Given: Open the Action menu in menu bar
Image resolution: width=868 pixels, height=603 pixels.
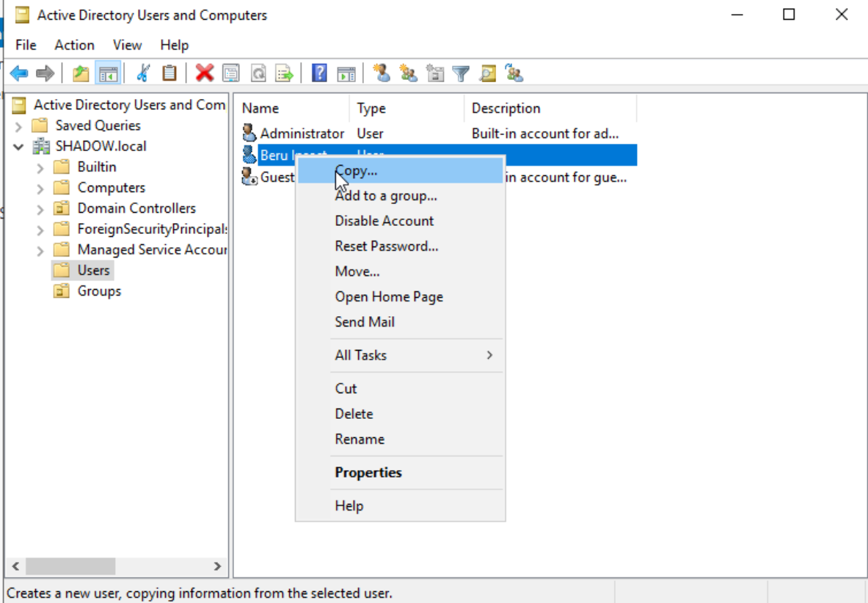Looking at the screenshot, I should click(74, 45).
